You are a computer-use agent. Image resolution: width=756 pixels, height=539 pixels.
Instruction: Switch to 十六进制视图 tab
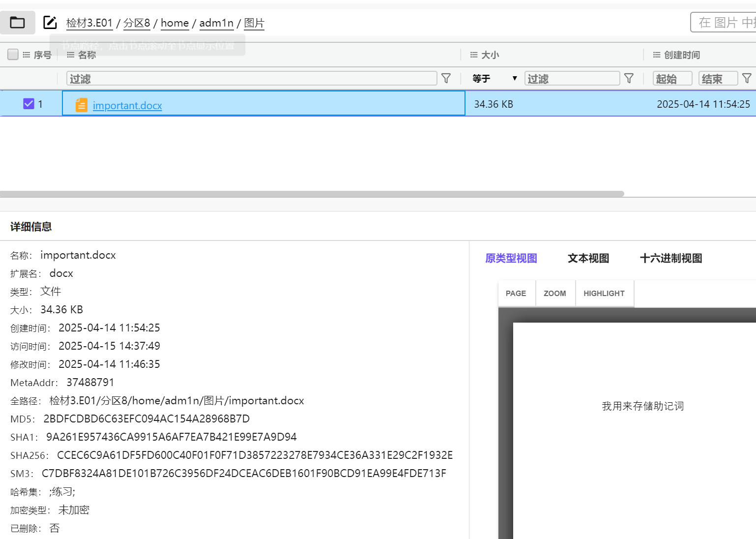(x=671, y=258)
